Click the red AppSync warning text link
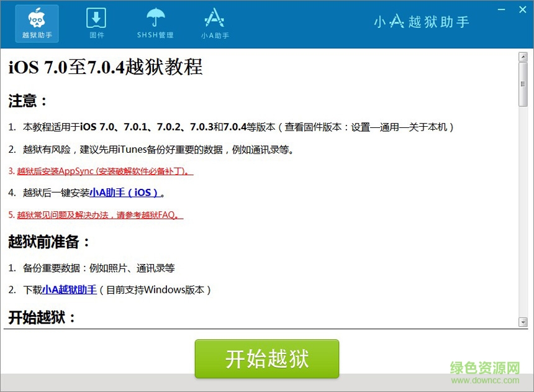The width and height of the screenshot is (534, 392). (104, 171)
